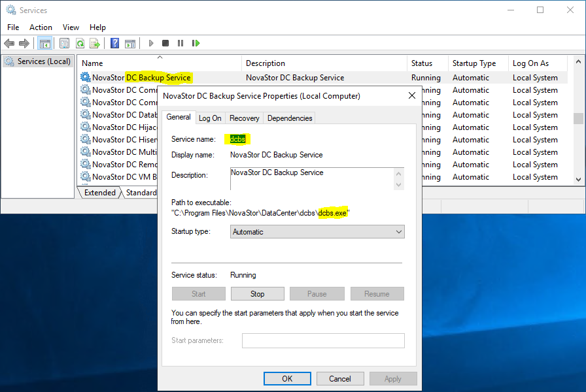Click the gear icon beside NovaStor DC Multi row
The width and height of the screenshot is (586, 392).
(x=86, y=152)
